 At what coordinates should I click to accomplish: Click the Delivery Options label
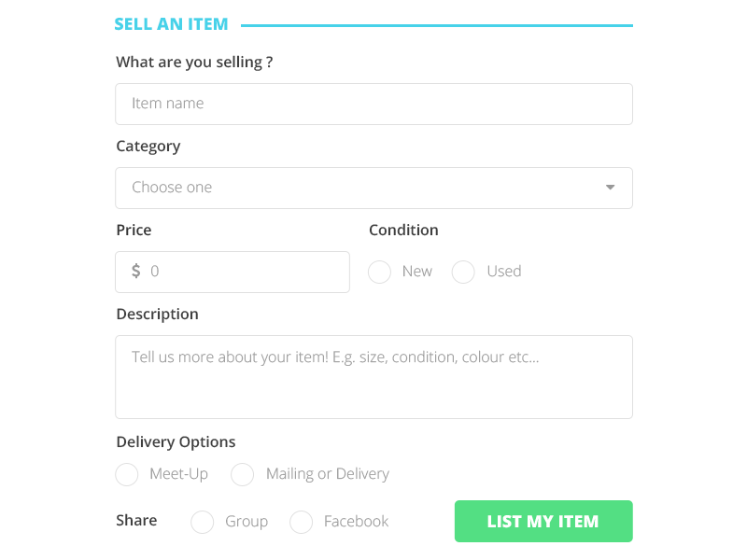(176, 441)
